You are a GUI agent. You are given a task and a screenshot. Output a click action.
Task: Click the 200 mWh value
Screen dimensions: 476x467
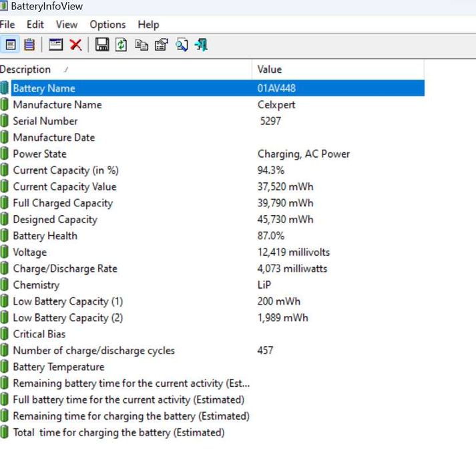click(x=278, y=301)
